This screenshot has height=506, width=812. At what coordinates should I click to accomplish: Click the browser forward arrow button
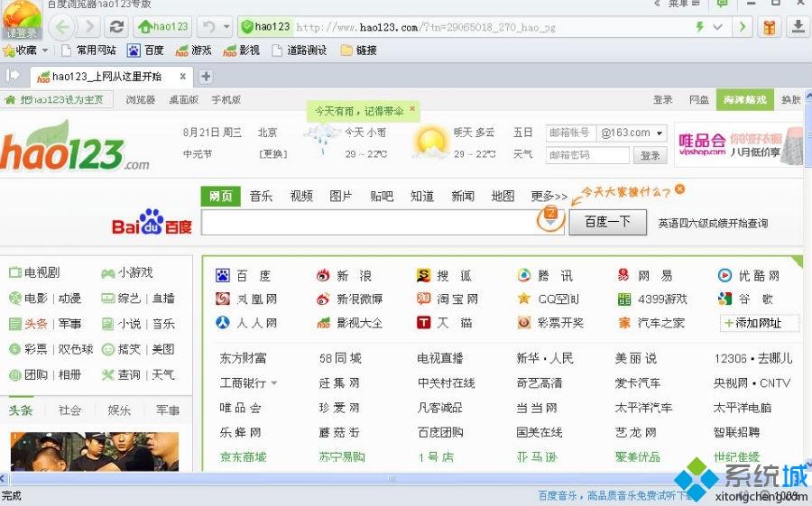coord(89,26)
